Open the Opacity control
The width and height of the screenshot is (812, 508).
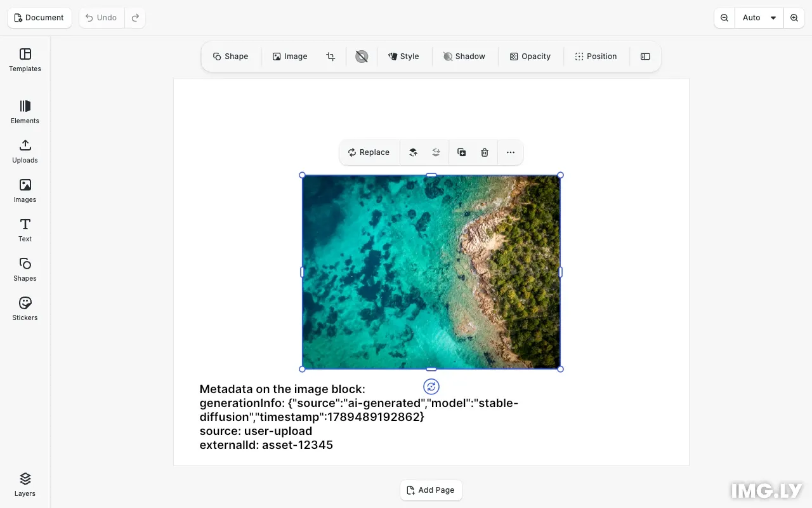tap(530, 57)
